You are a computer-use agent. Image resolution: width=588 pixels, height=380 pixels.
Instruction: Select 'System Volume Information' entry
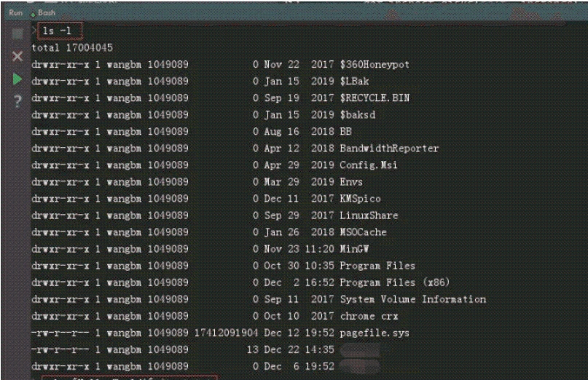click(412, 299)
